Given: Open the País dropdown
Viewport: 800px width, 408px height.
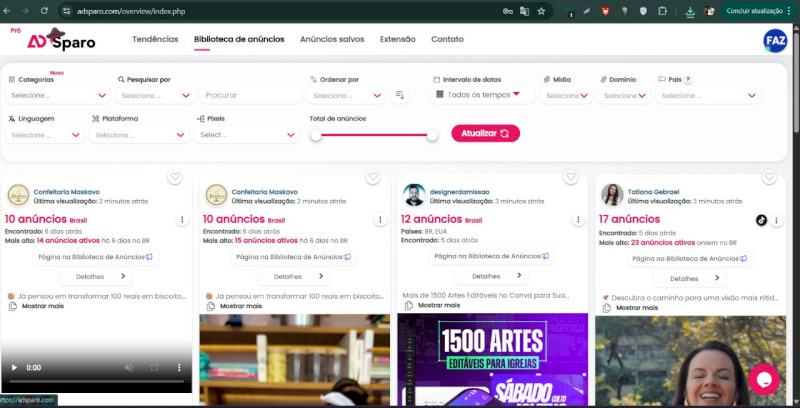Looking at the screenshot, I should pyautogui.click(x=708, y=95).
